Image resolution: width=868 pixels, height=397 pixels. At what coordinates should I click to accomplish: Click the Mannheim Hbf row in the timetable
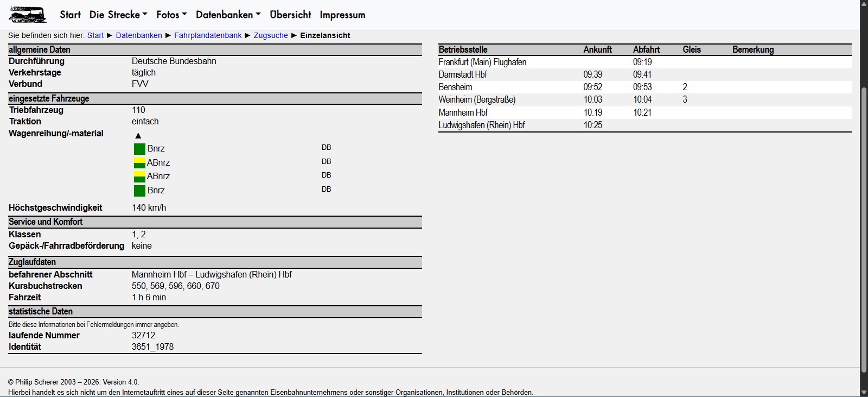[463, 112]
